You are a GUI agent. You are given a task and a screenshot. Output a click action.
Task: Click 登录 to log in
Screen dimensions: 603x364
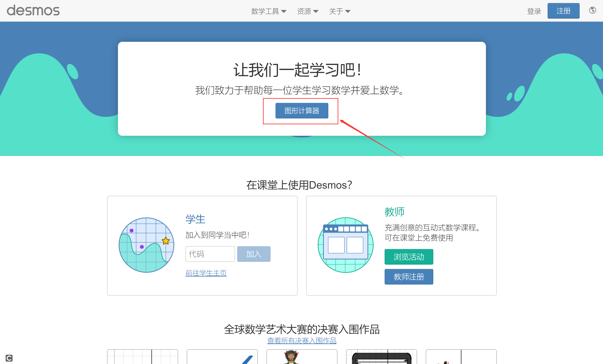coord(534,11)
